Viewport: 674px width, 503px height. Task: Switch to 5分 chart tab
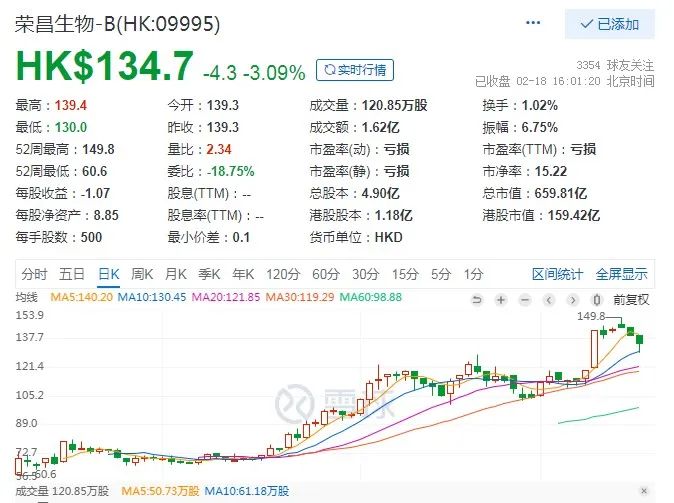441,274
